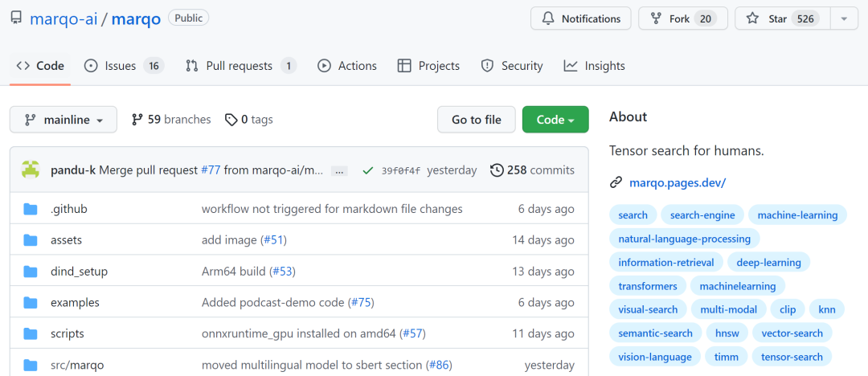Go to the Security tab
Screen dimensions: 868x376
[512, 66]
